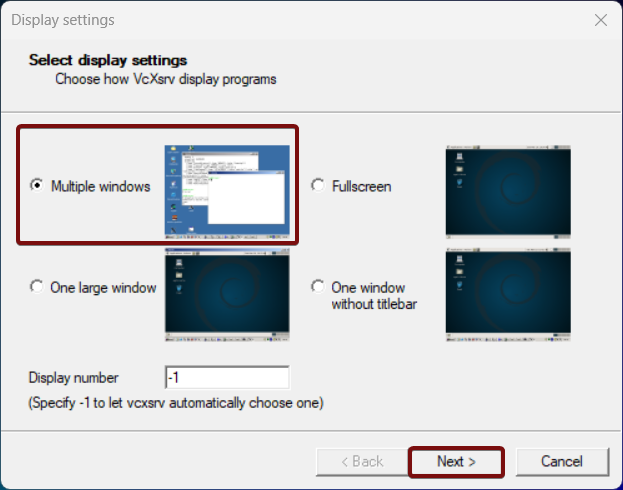Close the Display settings dialog
Viewport: 623px width, 490px height.
[601, 20]
